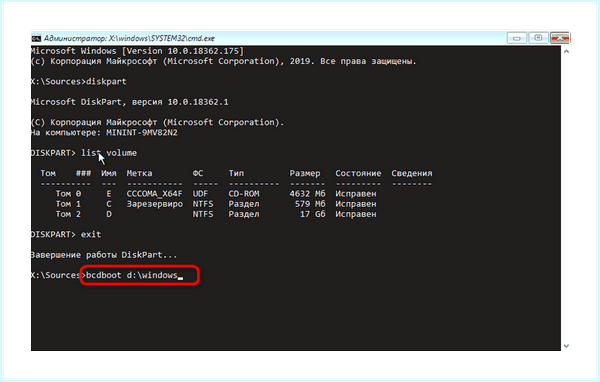Click the 'Имя' column header
This screenshot has width=600, height=382.
point(109,173)
